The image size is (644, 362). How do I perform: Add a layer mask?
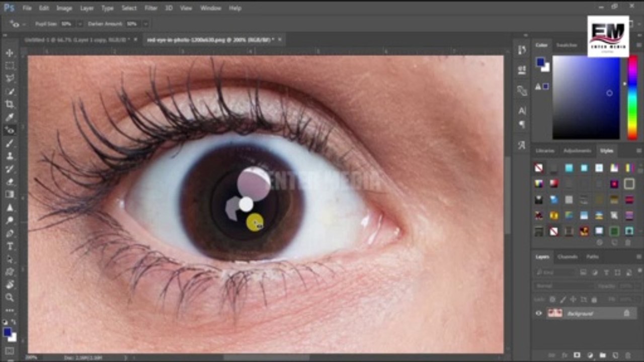577,355
